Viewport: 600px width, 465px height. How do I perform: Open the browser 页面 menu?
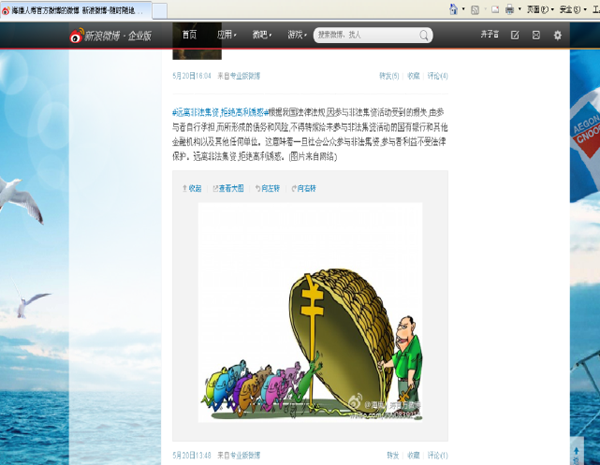point(540,9)
